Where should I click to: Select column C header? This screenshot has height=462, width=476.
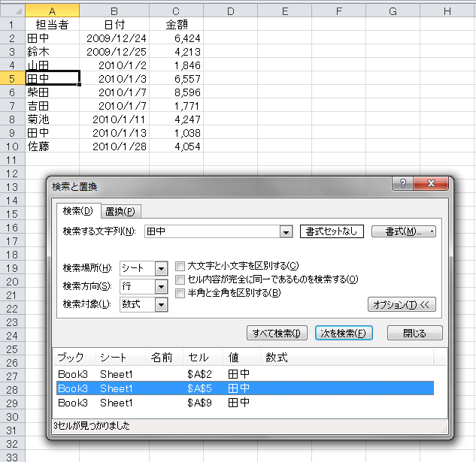tap(176, 9)
